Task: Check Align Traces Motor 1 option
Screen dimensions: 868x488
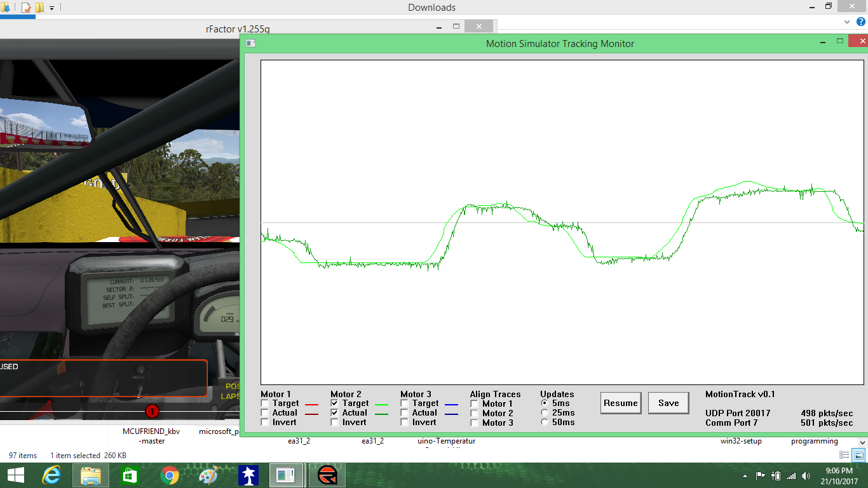Action: click(x=475, y=403)
